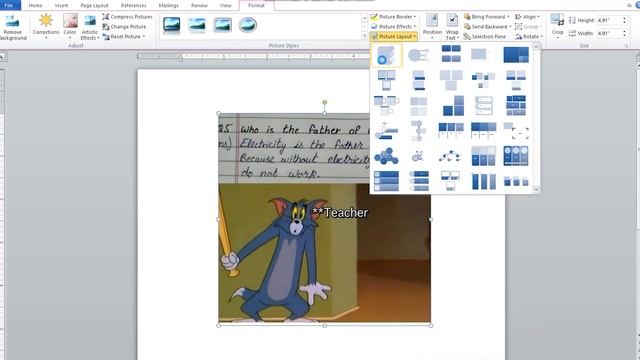Decrease picture Width with down arrow
The height and width of the screenshot is (360, 640).
point(624,35)
